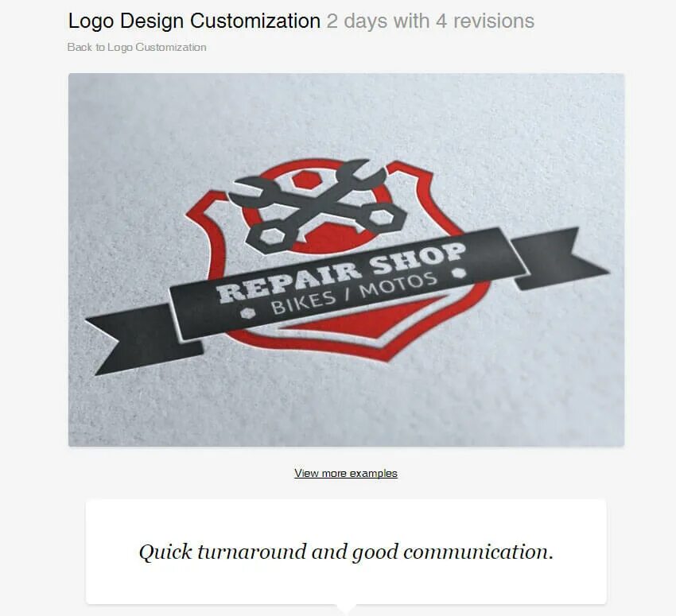
Task: Click the small hexagon left of BIKES
Action: pos(247,313)
